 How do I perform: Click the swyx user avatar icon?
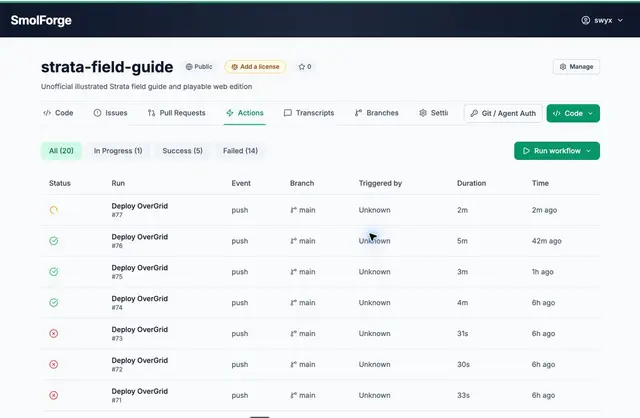click(585, 20)
